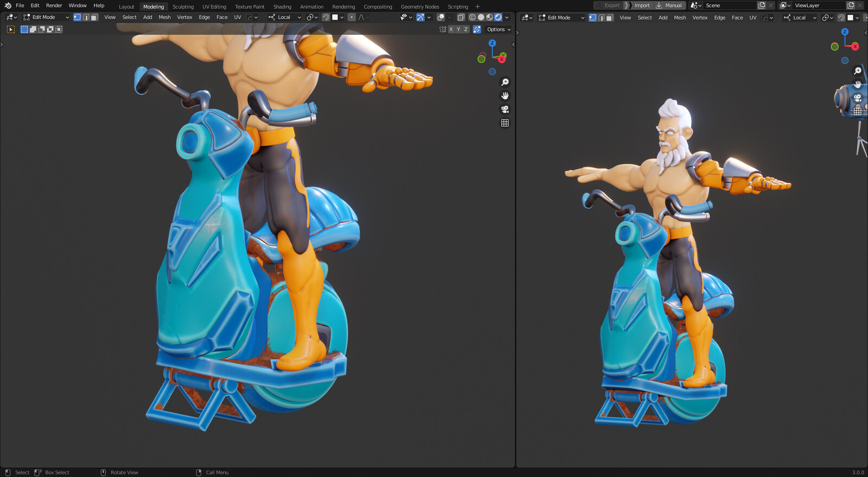The width and height of the screenshot is (868, 477).
Task: Open the Render menu
Action: pos(54,5)
